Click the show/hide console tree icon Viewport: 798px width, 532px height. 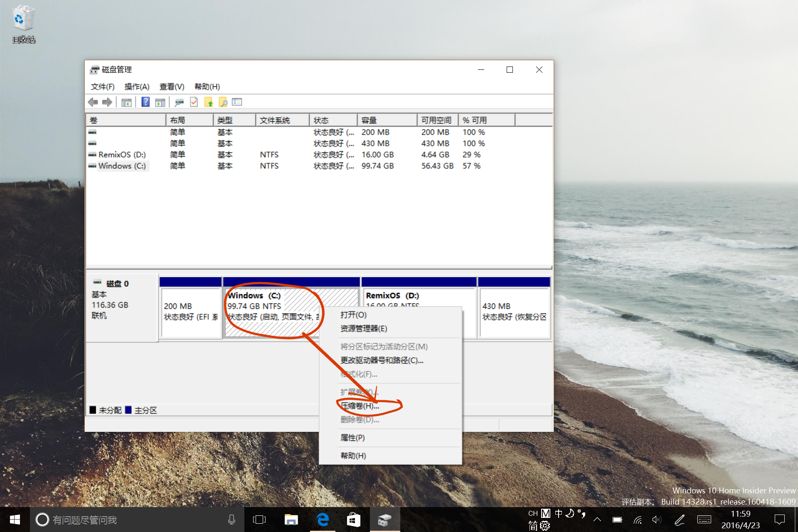tap(126, 102)
